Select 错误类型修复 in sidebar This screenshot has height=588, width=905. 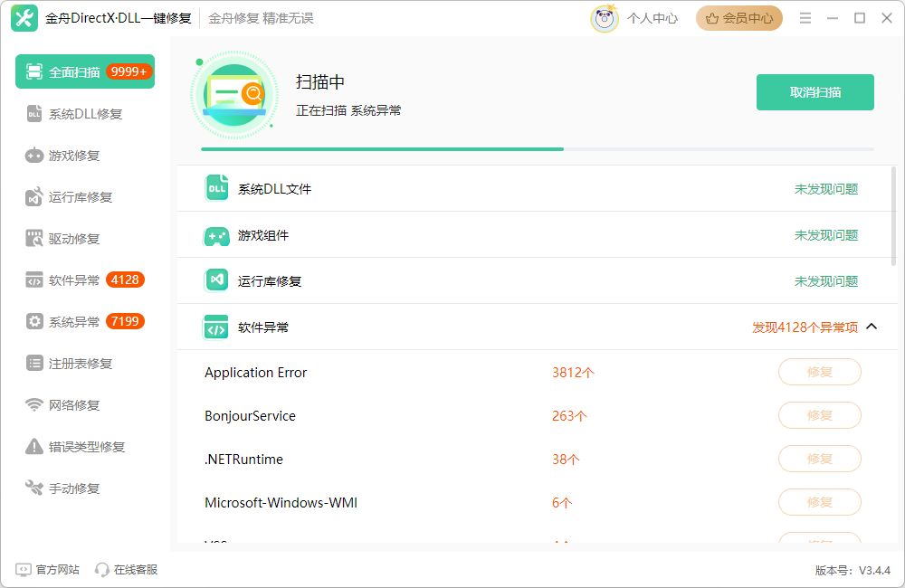click(85, 446)
